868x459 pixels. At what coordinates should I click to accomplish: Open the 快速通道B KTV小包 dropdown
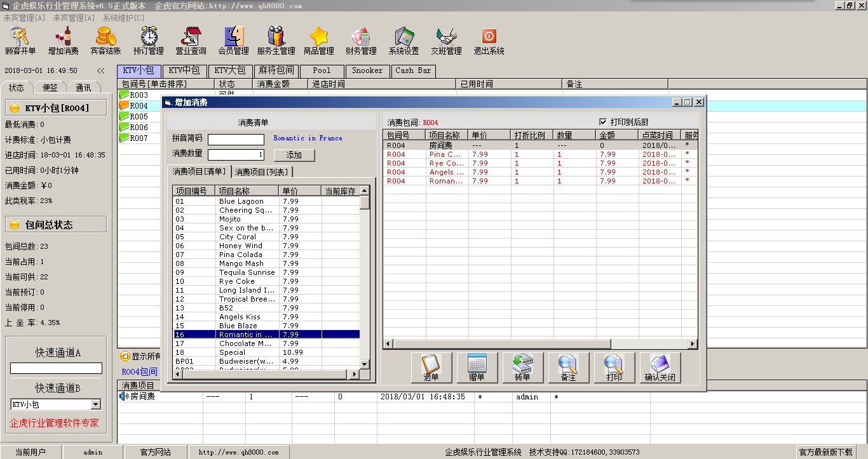coord(96,404)
